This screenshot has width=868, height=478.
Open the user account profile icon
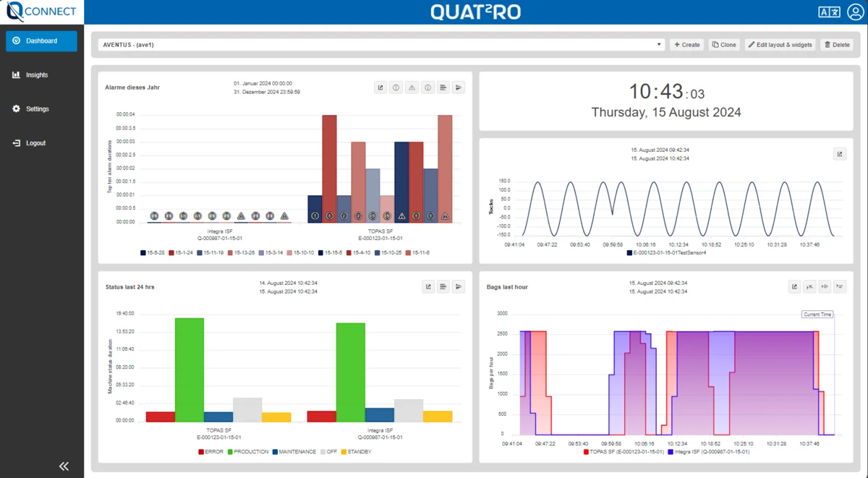pyautogui.click(x=854, y=12)
